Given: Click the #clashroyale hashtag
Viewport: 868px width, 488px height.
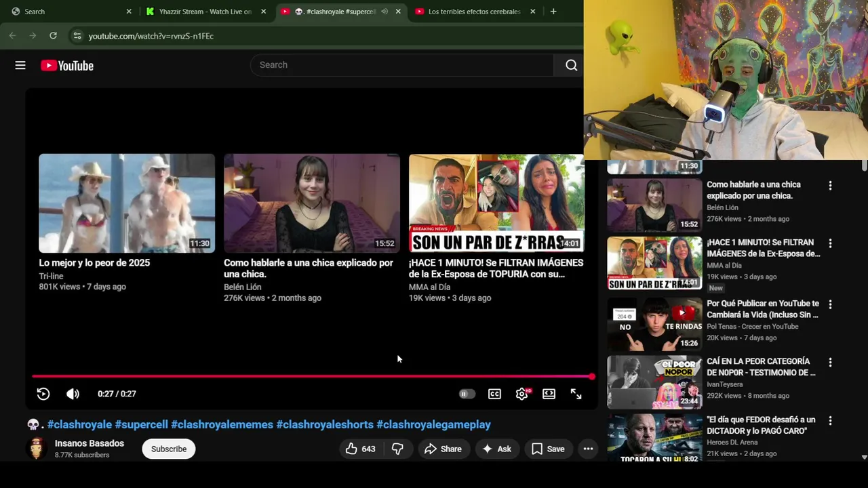Looking at the screenshot, I should (x=79, y=424).
